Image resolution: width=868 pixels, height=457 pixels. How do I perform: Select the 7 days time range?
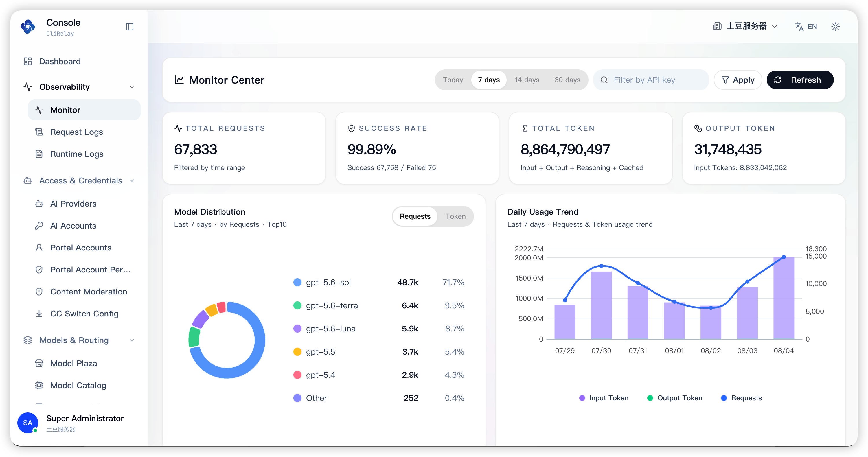[489, 80]
